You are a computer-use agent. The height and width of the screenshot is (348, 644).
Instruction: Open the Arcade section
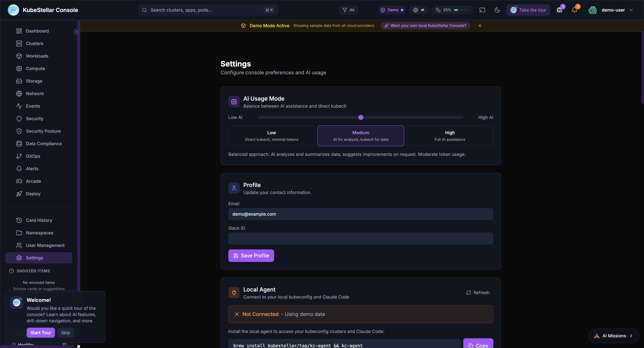33,181
